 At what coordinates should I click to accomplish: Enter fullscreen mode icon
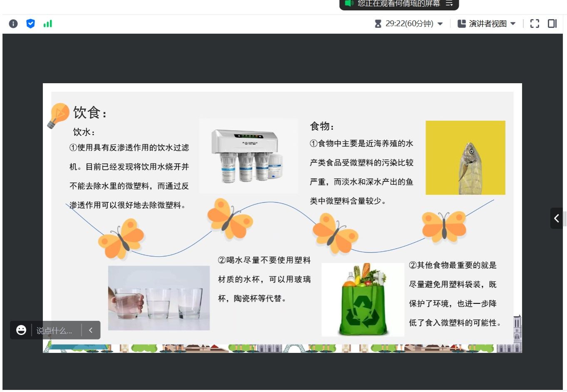(535, 24)
